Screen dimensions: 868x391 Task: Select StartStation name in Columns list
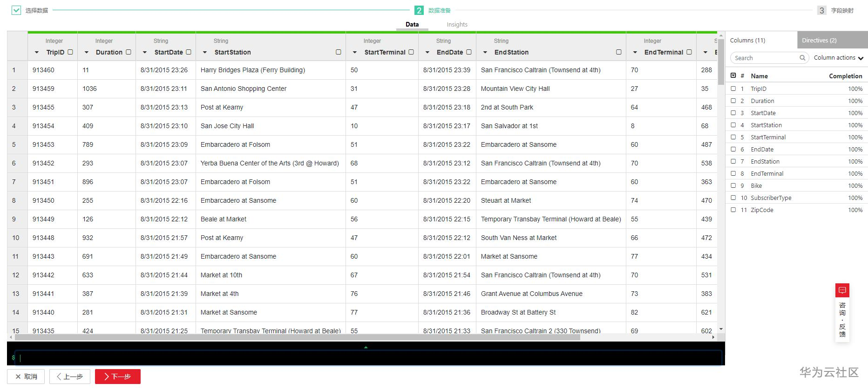click(x=766, y=125)
